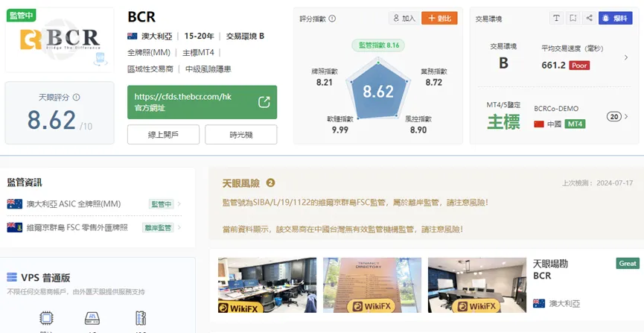This screenshot has width=644, height=333.
Task: Click the Virgin Islands flag in FSC row
Action: click(x=14, y=227)
